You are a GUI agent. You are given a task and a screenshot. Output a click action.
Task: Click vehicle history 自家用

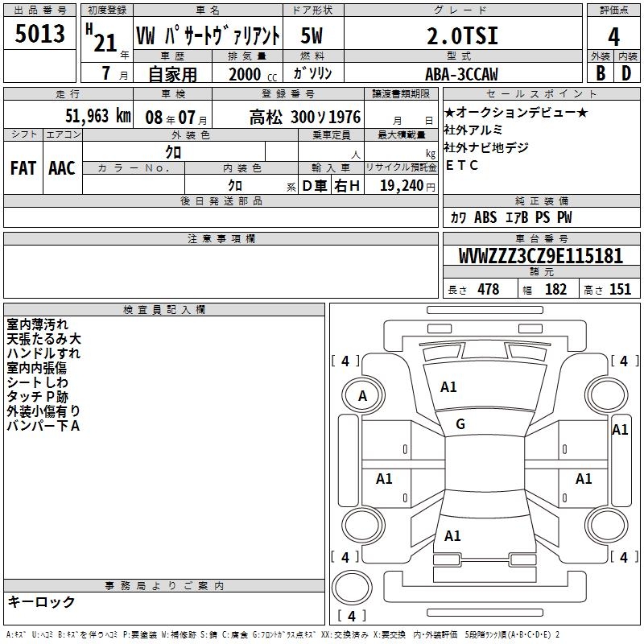pos(172,74)
